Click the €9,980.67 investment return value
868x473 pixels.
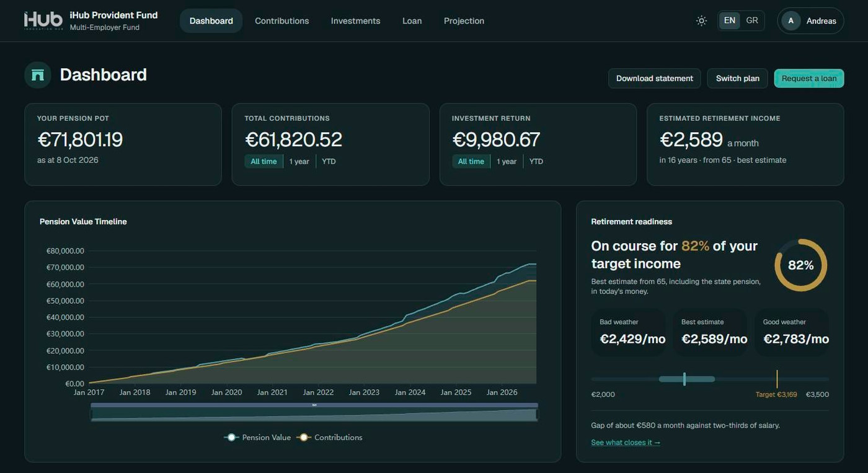(496, 139)
